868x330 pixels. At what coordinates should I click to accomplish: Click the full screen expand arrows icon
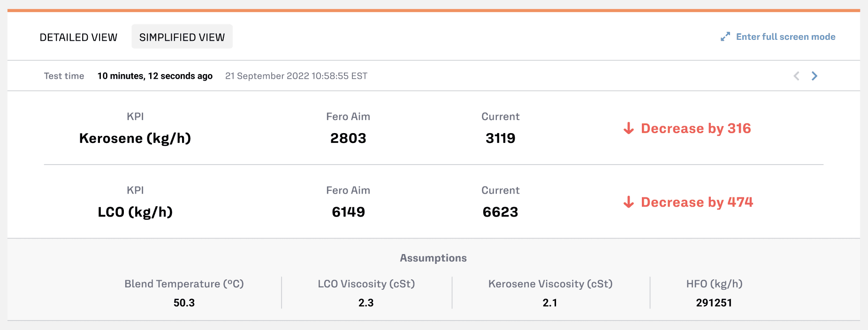pyautogui.click(x=725, y=37)
